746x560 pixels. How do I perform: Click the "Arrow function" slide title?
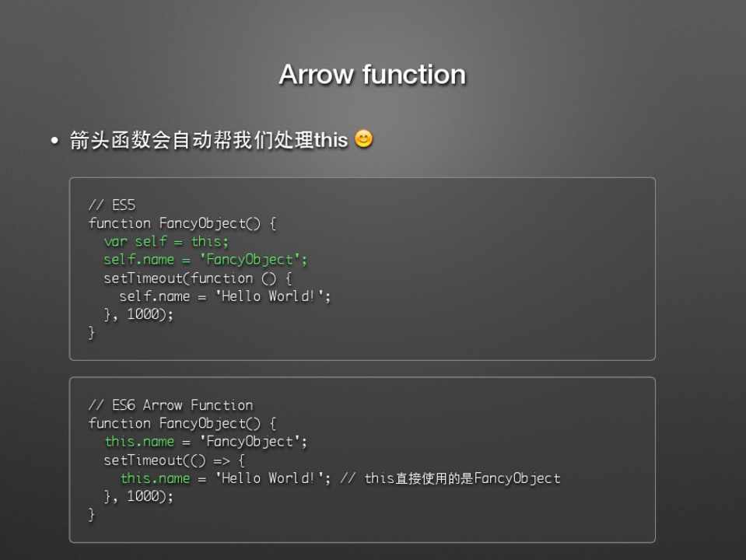[372, 75]
